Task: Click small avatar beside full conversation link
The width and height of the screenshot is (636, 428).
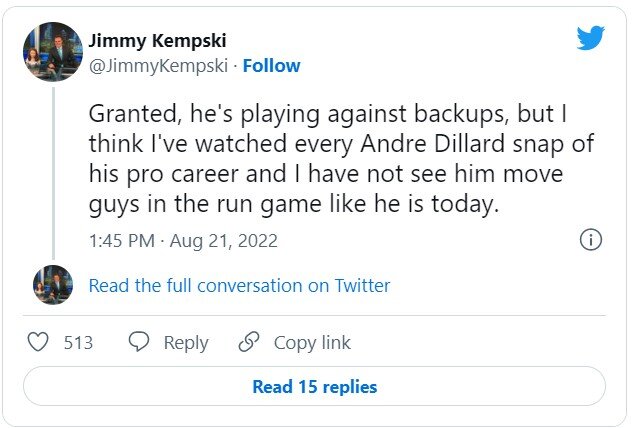Action: (52, 285)
